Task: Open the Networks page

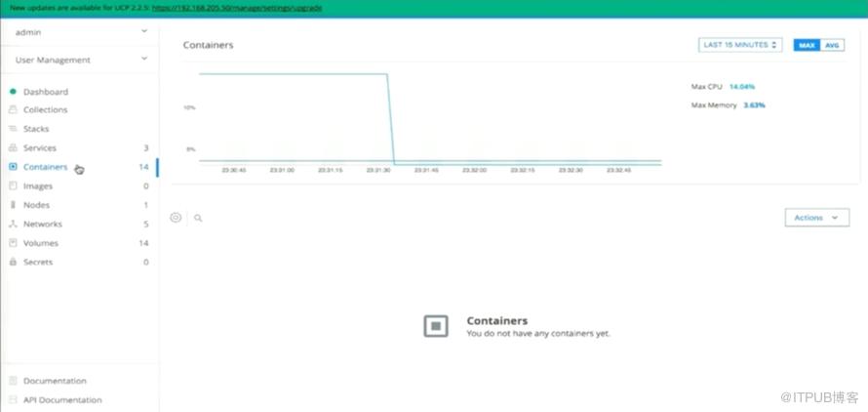Action: [x=43, y=224]
